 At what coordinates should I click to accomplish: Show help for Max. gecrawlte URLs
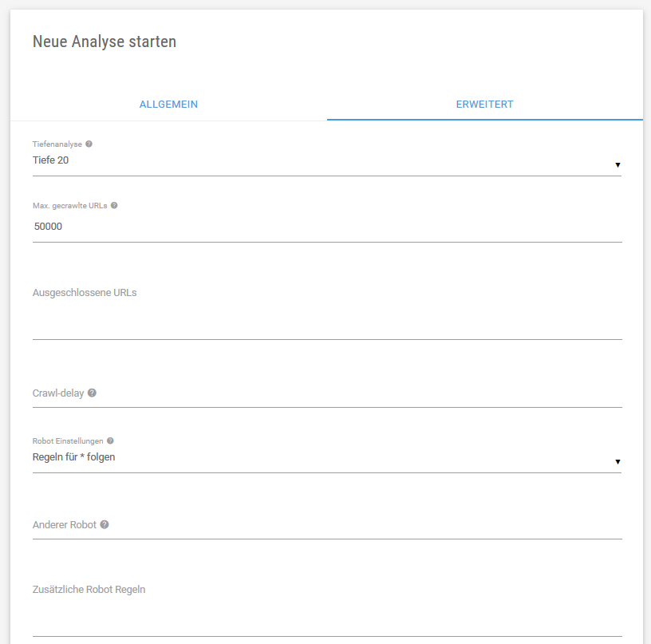(x=114, y=205)
